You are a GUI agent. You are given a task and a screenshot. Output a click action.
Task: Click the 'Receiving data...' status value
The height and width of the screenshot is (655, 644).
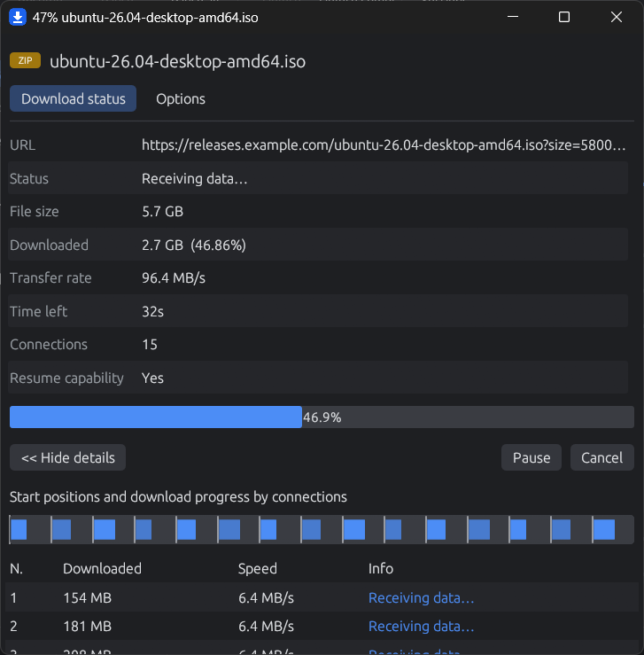tap(195, 179)
